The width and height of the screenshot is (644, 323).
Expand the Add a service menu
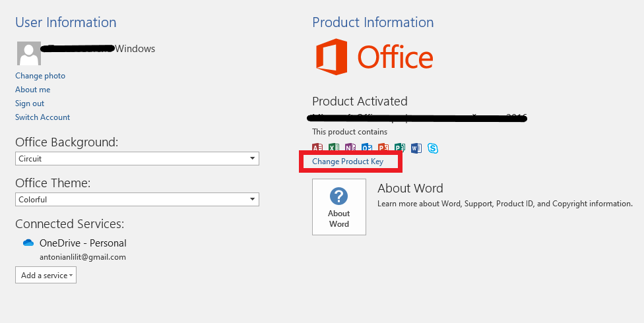(46, 275)
